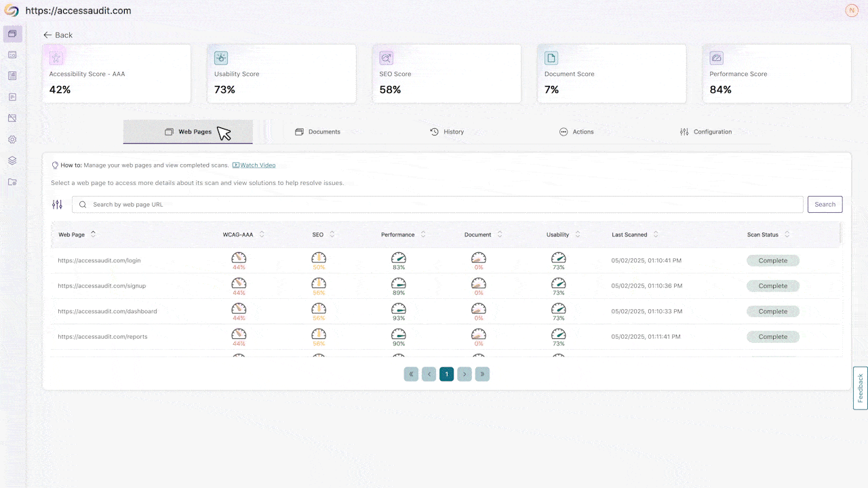Click the Accessibility Score card icon
868x488 pixels.
(x=56, y=58)
